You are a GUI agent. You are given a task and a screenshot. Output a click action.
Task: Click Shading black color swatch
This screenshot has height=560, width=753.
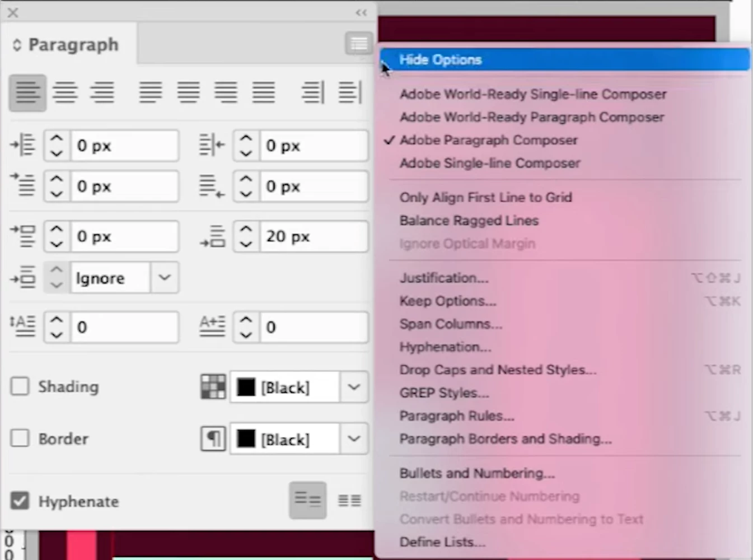pos(246,387)
